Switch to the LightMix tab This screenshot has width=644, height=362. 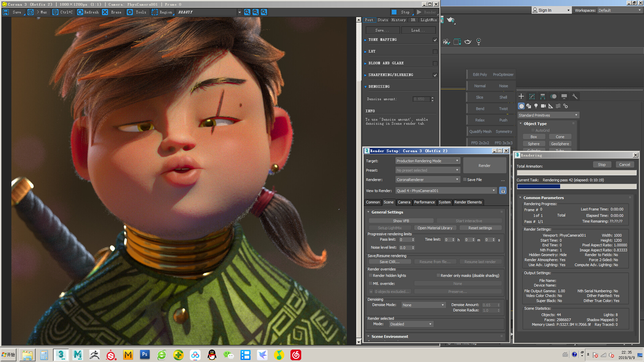429,20
